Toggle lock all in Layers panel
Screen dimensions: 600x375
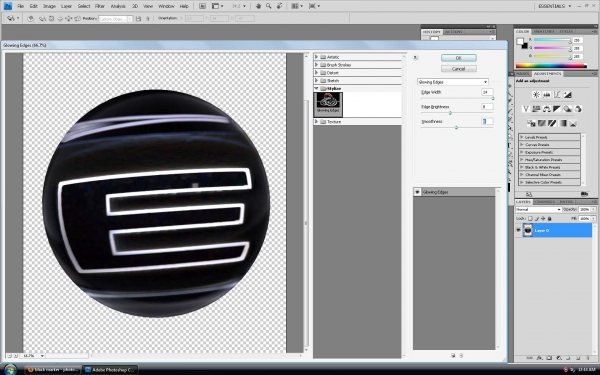click(550, 218)
